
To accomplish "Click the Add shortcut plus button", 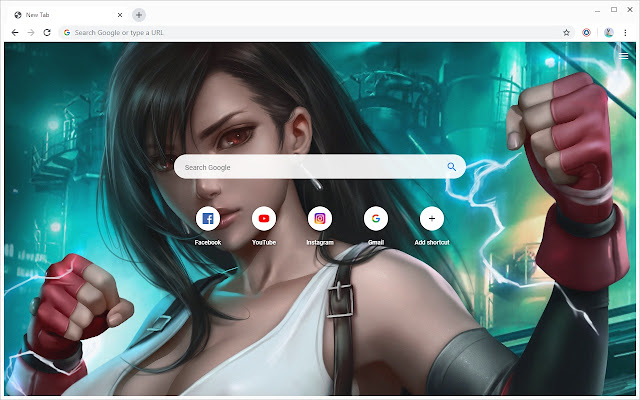I will 432,219.
